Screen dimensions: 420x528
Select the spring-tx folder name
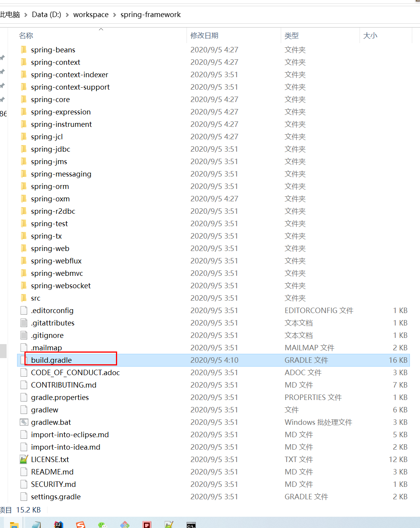pos(47,236)
